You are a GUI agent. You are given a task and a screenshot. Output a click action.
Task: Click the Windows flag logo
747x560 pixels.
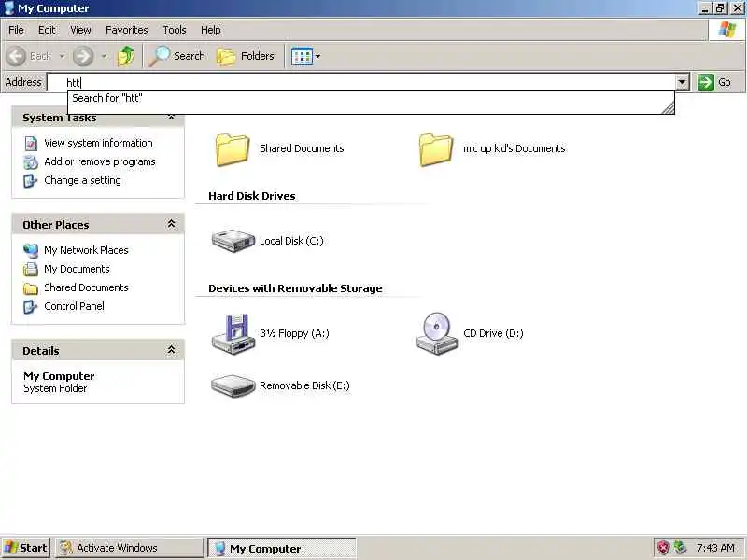[727, 30]
